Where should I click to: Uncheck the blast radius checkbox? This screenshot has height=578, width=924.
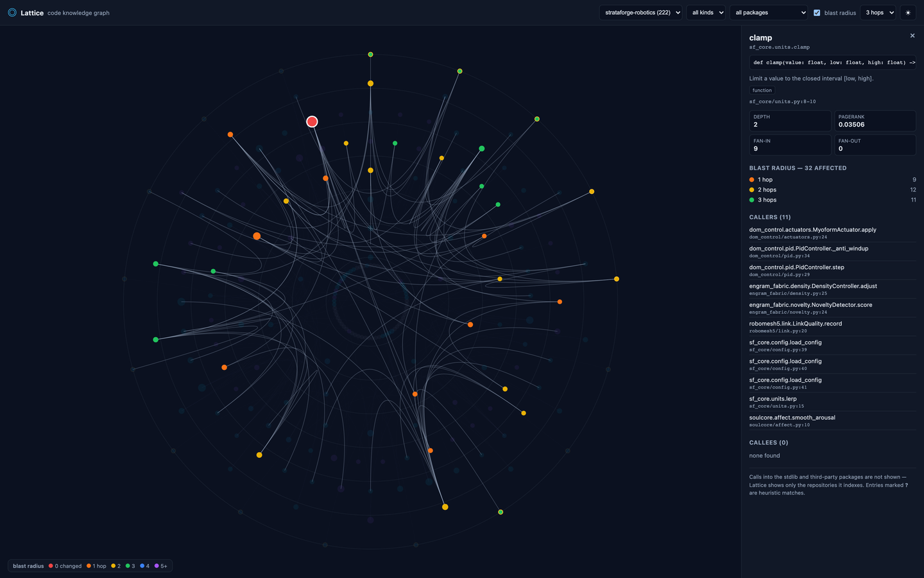pos(817,13)
